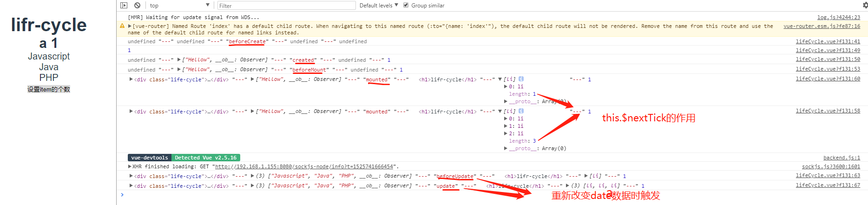Click the vue-devtools badge in console
This screenshot has height=205, width=868.
(150, 158)
